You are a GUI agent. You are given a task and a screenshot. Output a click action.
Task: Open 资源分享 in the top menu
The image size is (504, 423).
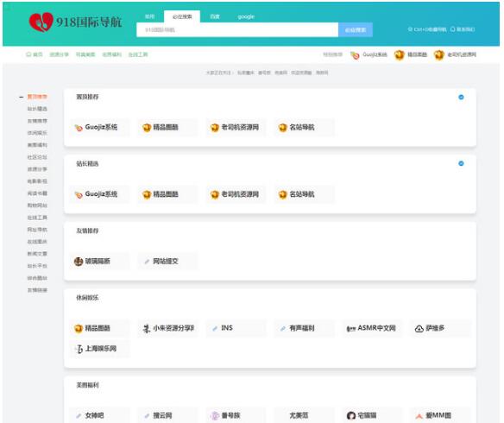pyautogui.click(x=60, y=54)
